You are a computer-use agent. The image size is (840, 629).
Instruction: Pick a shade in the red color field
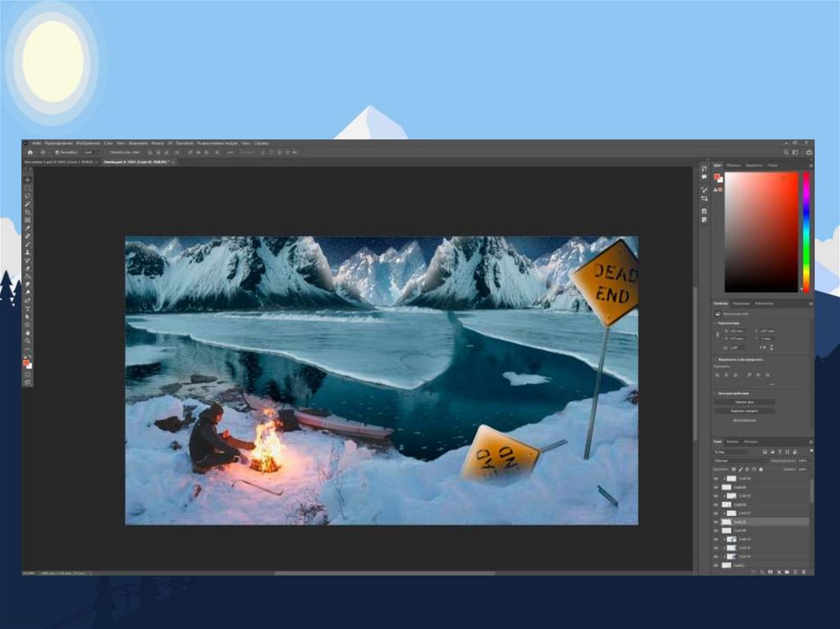[761, 232]
